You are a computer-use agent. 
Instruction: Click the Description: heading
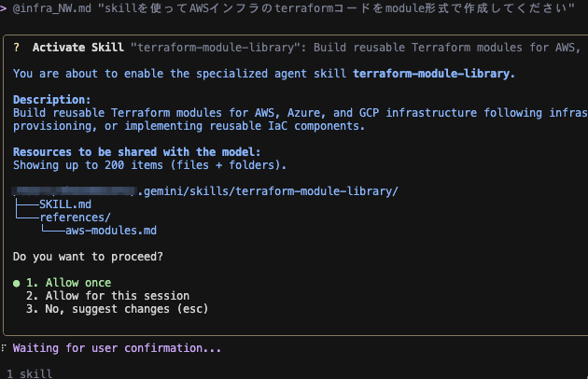click(52, 99)
